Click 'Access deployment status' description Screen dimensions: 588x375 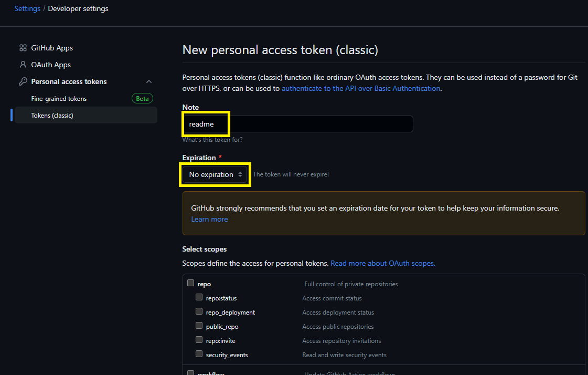pyautogui.click(x=338, y=312)
